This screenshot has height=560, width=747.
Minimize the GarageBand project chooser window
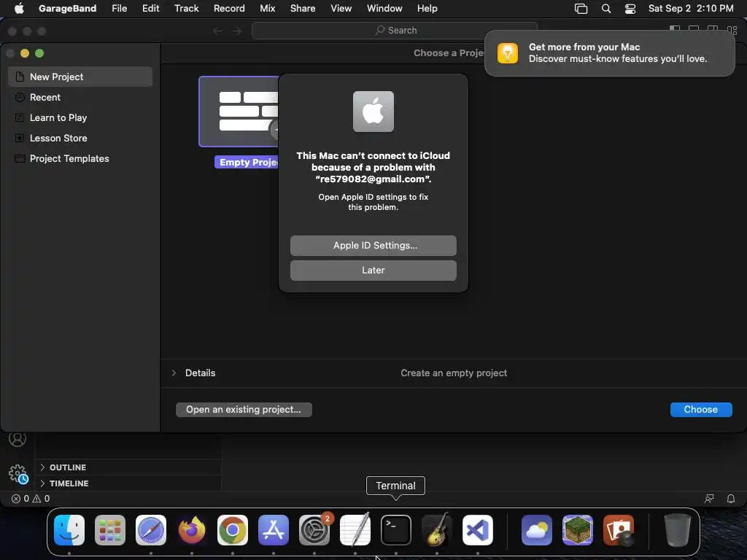25,53
